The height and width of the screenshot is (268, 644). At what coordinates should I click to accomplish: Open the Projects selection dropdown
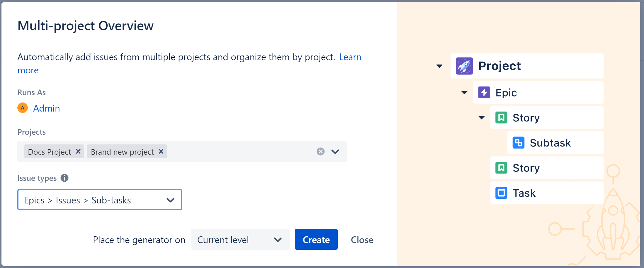335,151
